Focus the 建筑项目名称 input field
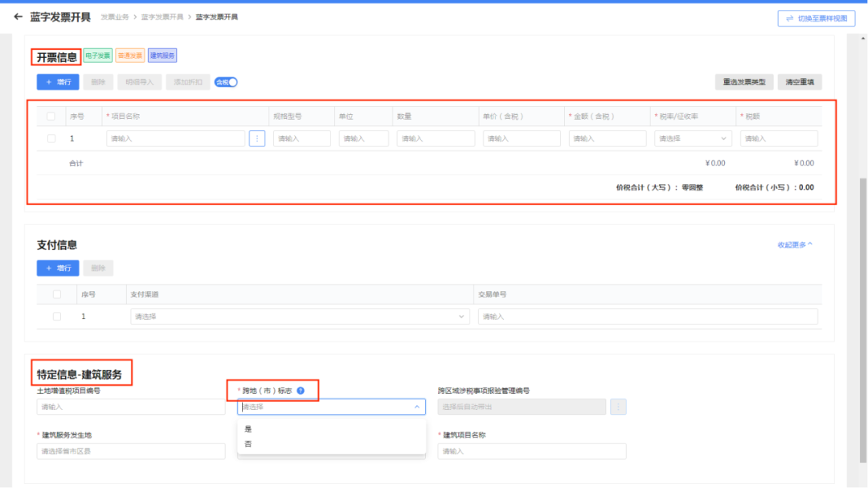The width and height of the screenshot is (868, 488). pos(532,451)
